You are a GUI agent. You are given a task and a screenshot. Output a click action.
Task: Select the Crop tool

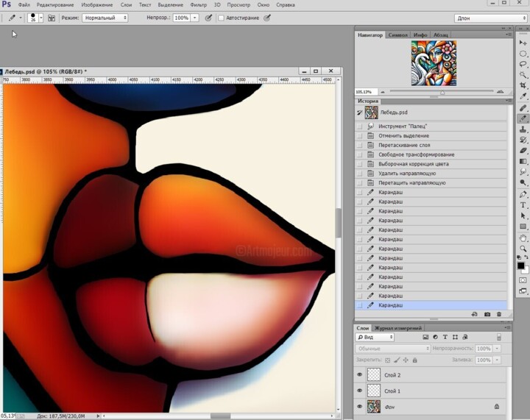click(x=523, y=85)
